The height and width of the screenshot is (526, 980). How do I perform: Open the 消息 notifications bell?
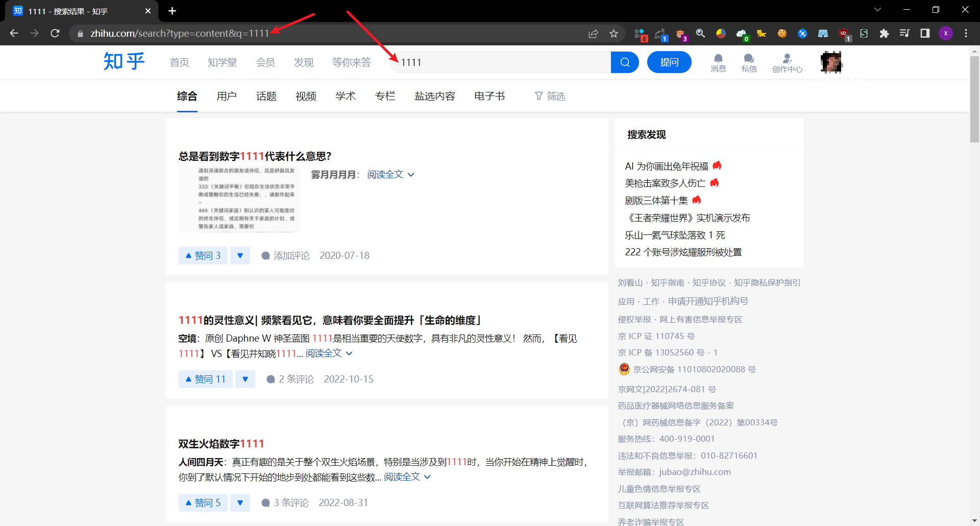(718, 63)
